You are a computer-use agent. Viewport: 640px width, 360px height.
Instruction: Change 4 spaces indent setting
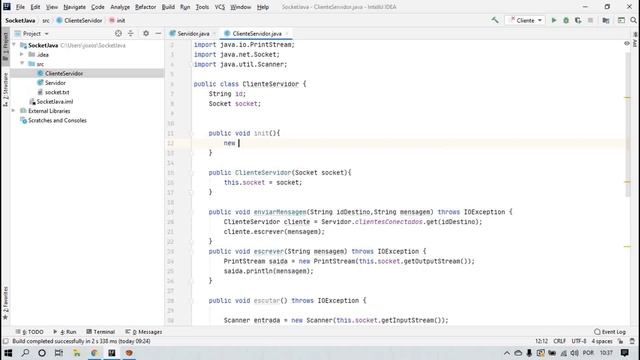click(x=602, y=341)
